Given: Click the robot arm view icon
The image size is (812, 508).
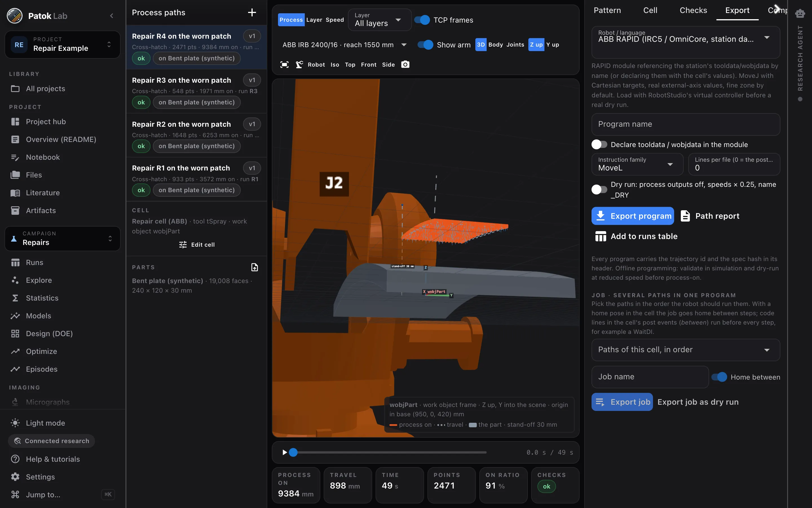Looking at the screenshot, I should click(299, 65).
